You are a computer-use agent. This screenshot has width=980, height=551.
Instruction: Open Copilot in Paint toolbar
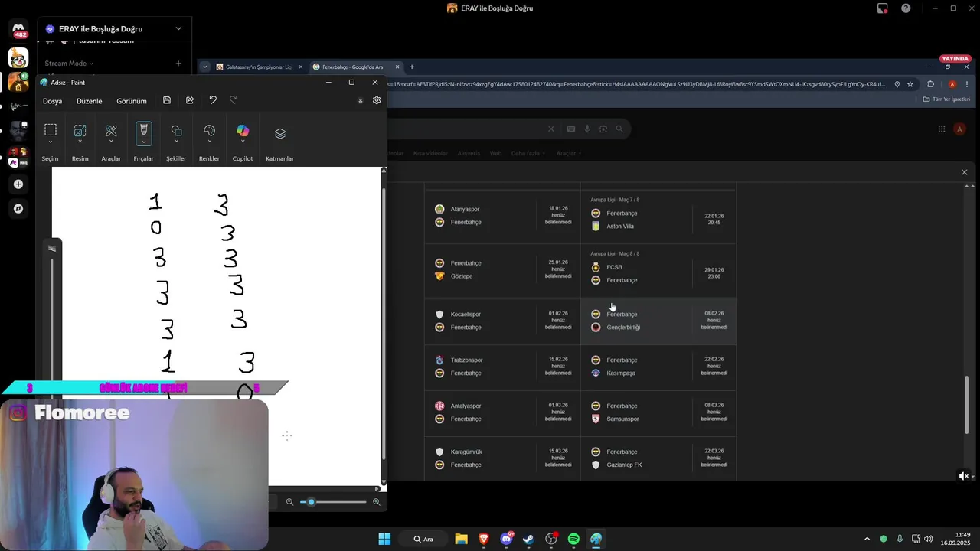tap(243, 131)
